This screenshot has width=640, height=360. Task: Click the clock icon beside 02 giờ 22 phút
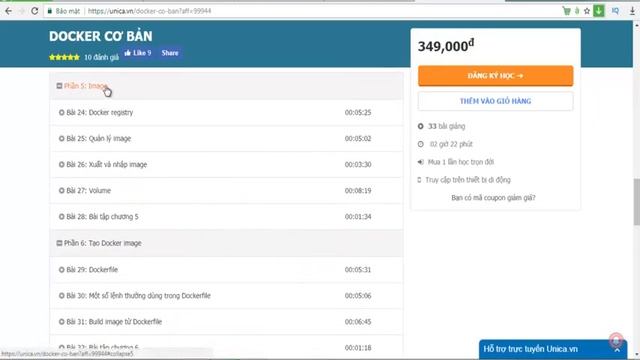[x=420, y=144]
